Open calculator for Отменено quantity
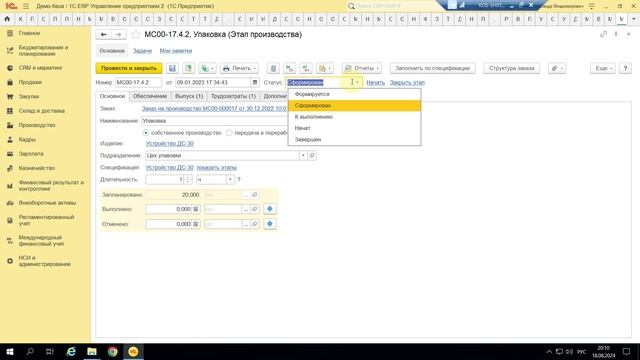The image size is (640, 360). coord(196,224)
